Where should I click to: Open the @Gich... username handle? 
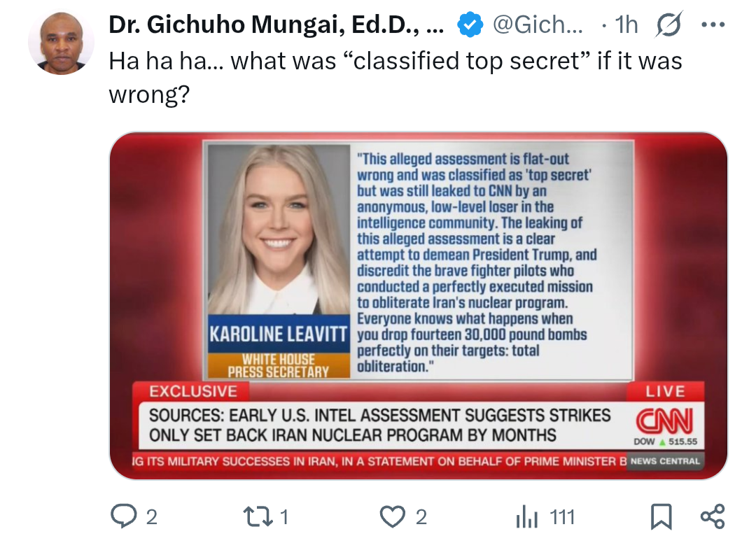click(538, 24)
